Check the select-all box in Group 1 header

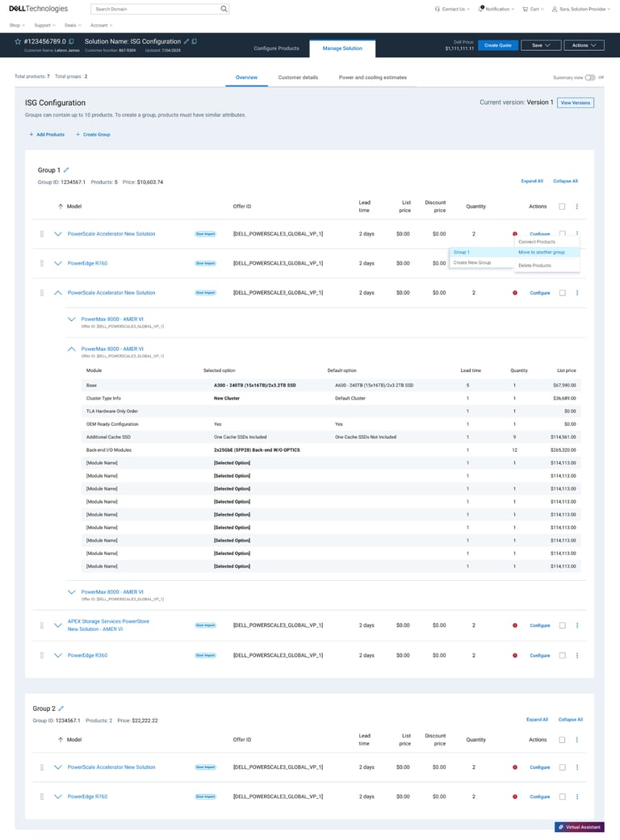point(562,207)
